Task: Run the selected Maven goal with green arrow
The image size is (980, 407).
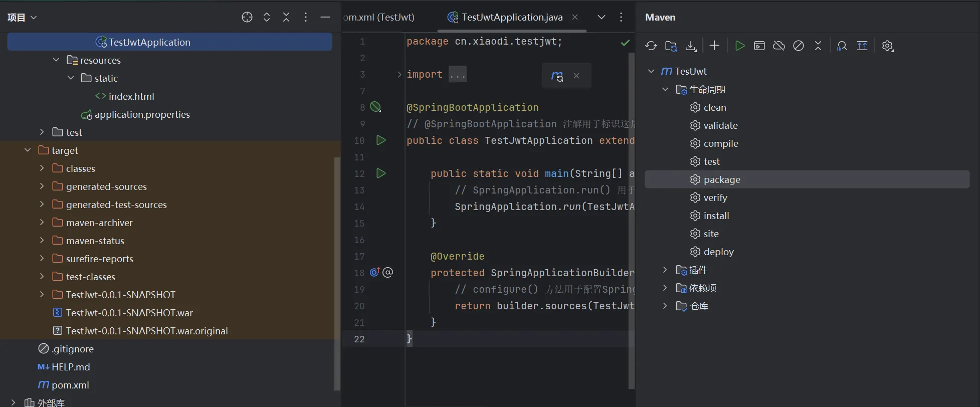Action: (x=739, y=46)
